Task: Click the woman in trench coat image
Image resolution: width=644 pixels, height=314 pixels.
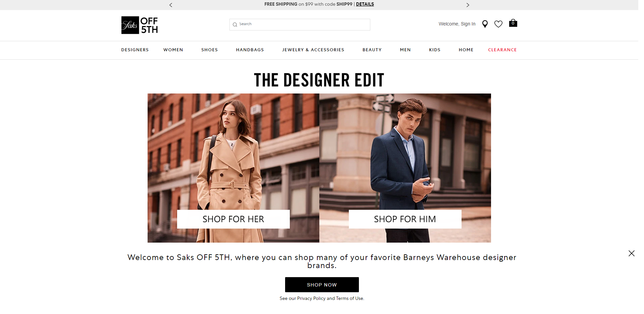Action: click(x=233, y=168)
